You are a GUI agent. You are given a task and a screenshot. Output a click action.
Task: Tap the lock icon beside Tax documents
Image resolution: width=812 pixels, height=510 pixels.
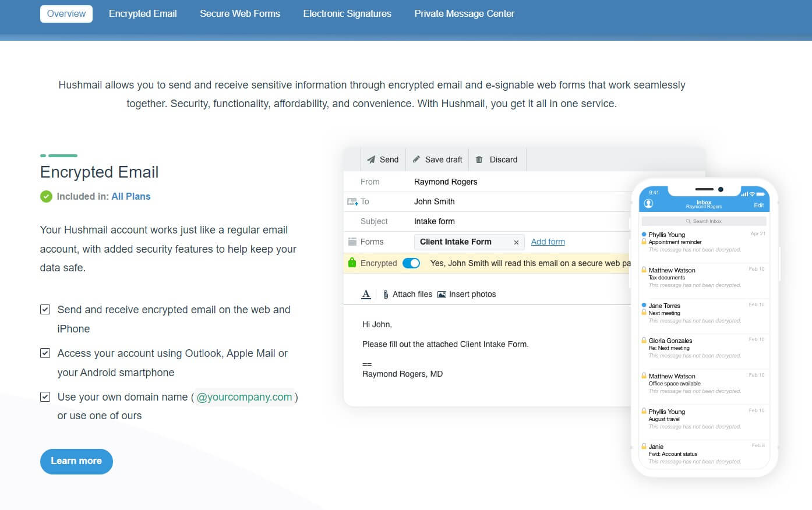644,270
